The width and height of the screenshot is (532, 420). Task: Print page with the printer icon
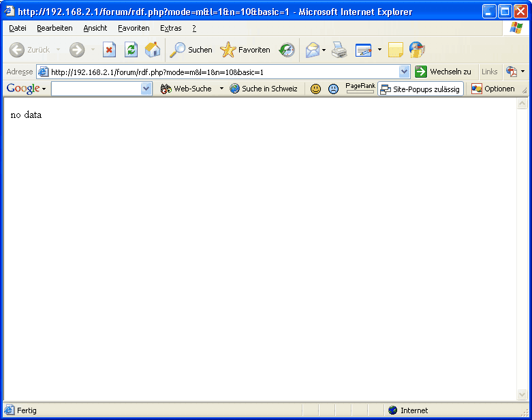[339, 50]
